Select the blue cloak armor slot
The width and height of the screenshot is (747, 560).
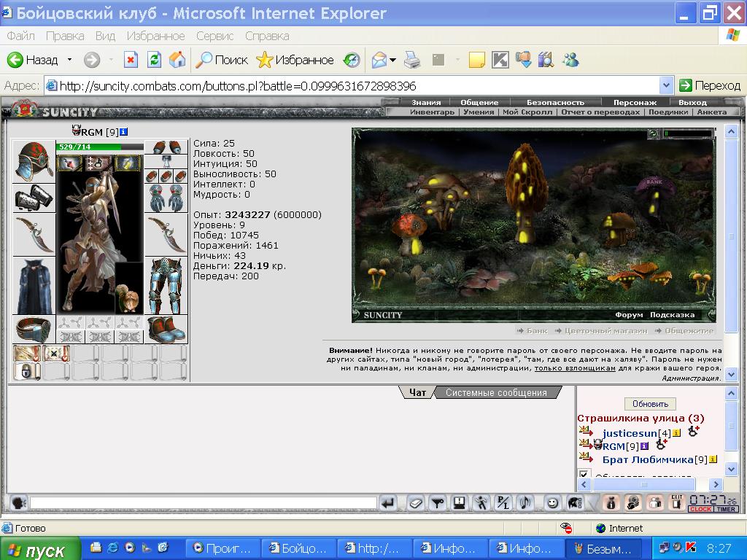pos(34,286)
